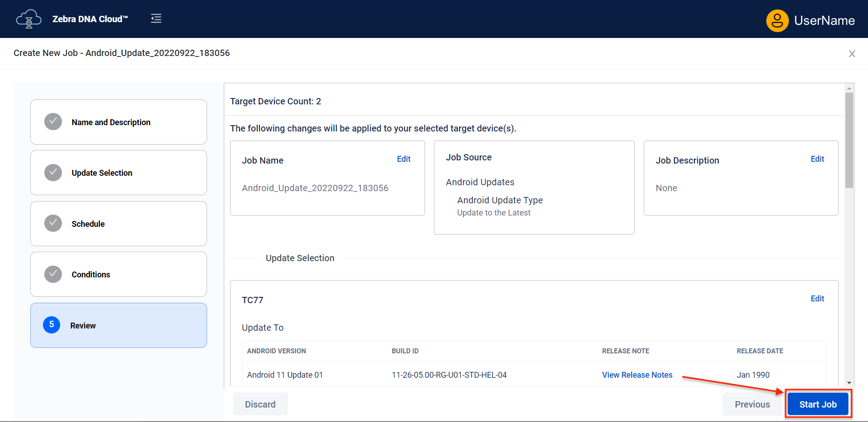This screenshot has width=868, height=422.
Task: Go to the Name and Description step
Action: click(x=118, y=122)
